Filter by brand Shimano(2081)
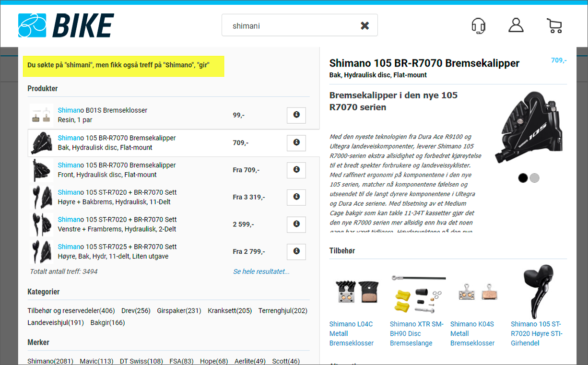The height and width of the screenshot is (365, 588). (50, 361)
